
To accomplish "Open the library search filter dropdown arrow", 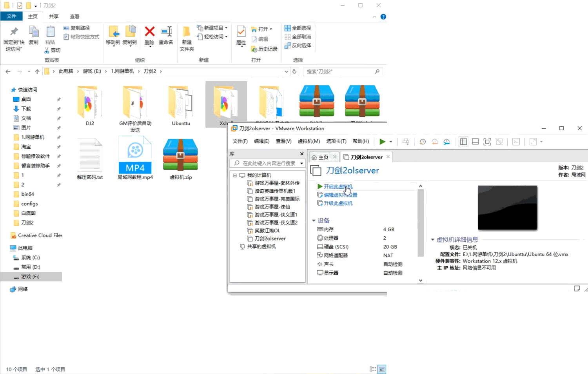I will tap(301, 163).
